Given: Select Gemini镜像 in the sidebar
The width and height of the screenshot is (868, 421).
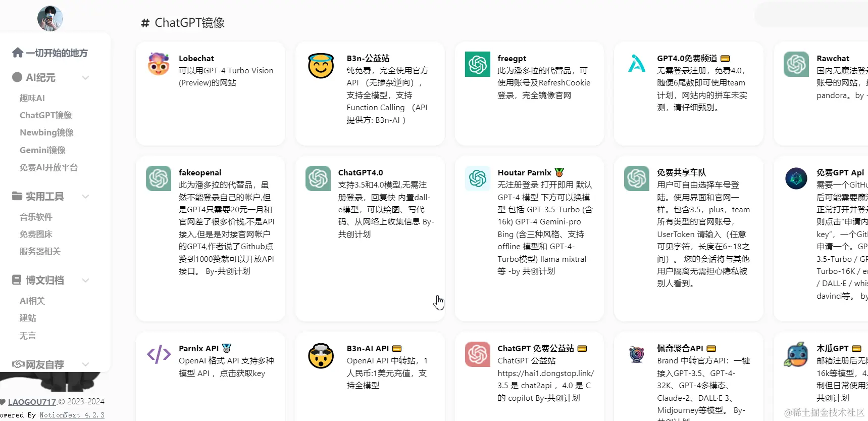Looking at the screenshot, I should pos(42,150).
